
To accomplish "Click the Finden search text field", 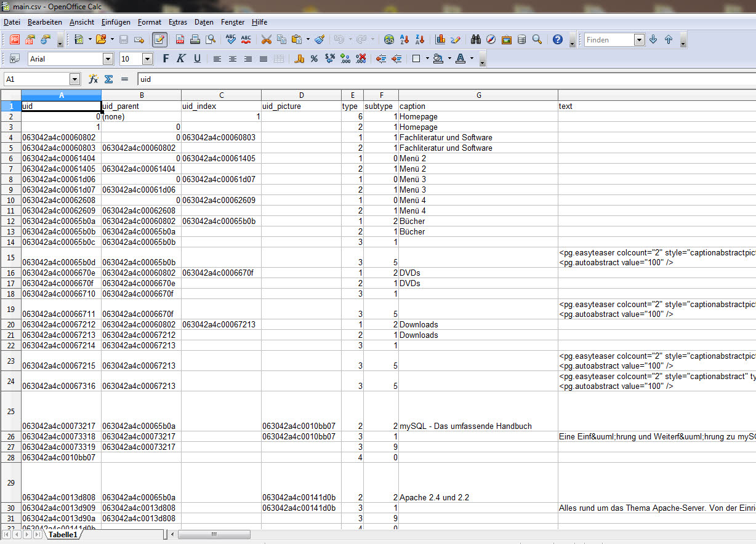I will [x=609, y=39].
